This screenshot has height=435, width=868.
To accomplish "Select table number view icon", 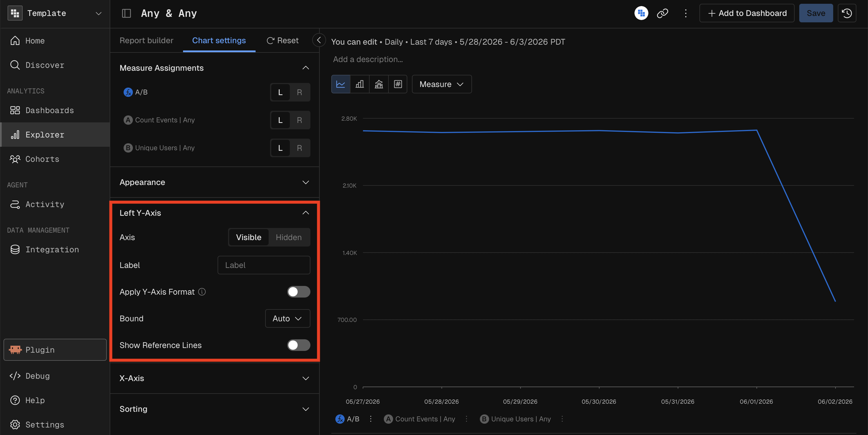I will [x=398, y=84].
